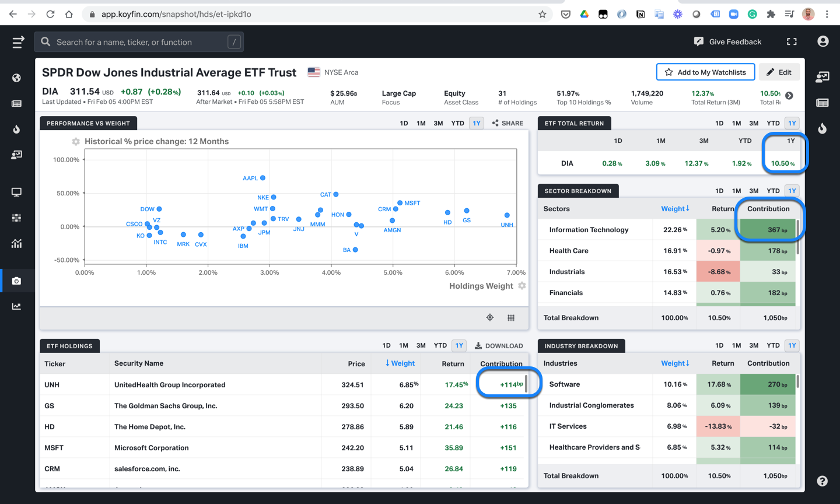The image size is (840, 504).
Task: Select 1D in Performance vs Weight panel
Action: tap(404, 123)
